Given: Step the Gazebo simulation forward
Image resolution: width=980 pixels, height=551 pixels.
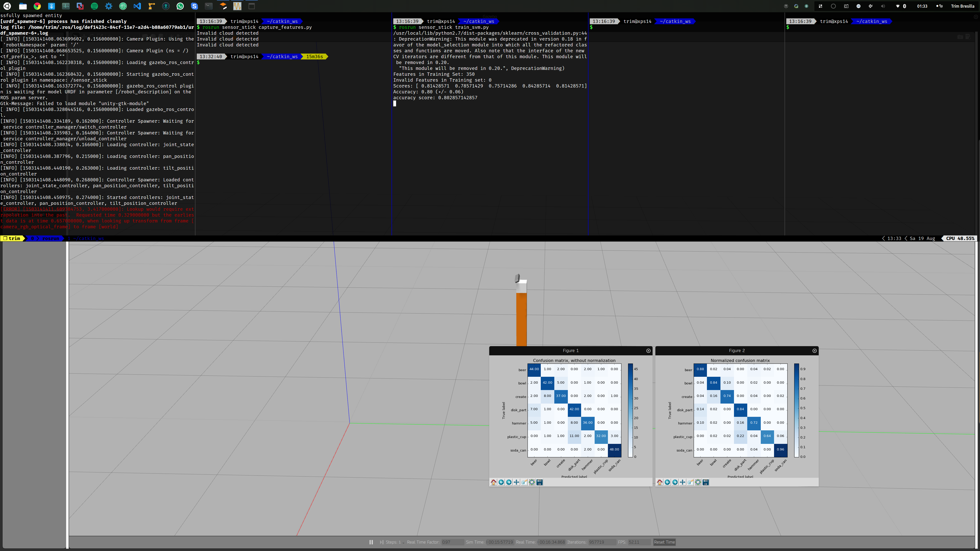Looking at the screenshot, I should pyautogui.click(x=381, y=542).
